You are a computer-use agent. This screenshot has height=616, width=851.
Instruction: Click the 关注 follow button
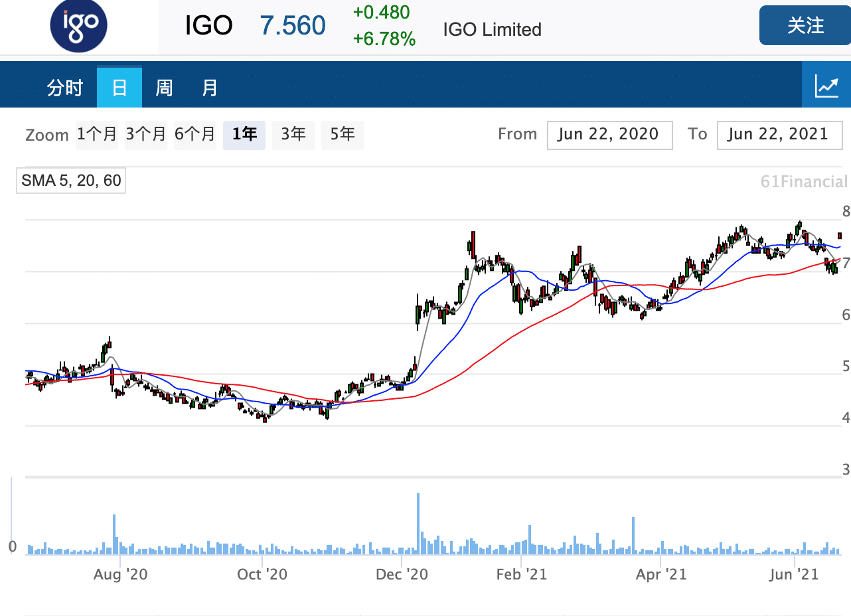pyautogui.click(x=805, y=26)
